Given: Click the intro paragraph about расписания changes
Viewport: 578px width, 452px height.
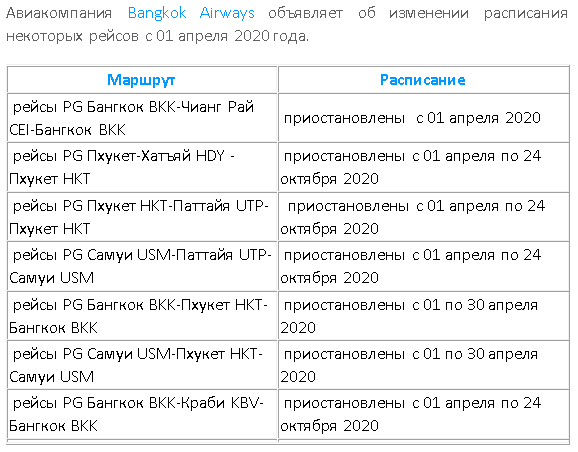Looking at the screenshot, I should [287, 24].
